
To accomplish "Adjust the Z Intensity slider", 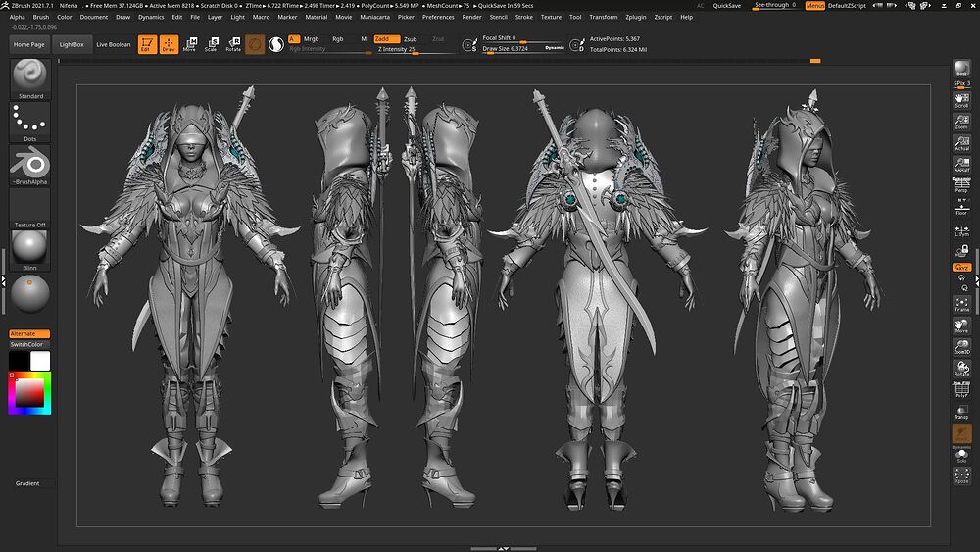I will [x=415, y=49].
